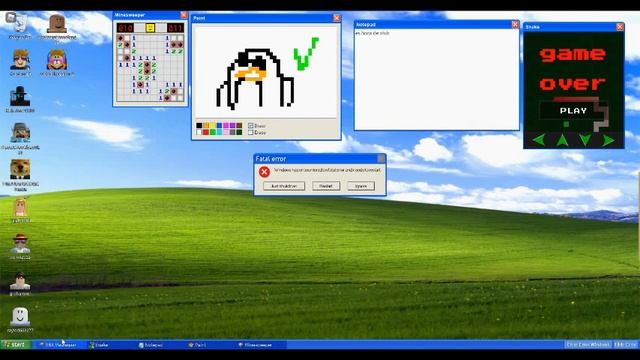The width and height of the screenshot is (640, 360).
Task: Click Ignore in the Fatal error dialog
Action: pos(361,186)
